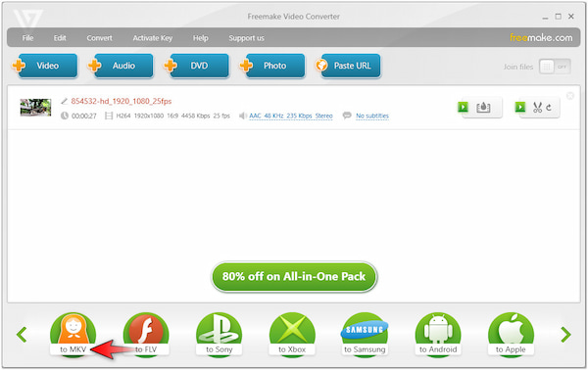Open the File menu
The width and height of the screenshot is (588, 370).
(27, 38)
